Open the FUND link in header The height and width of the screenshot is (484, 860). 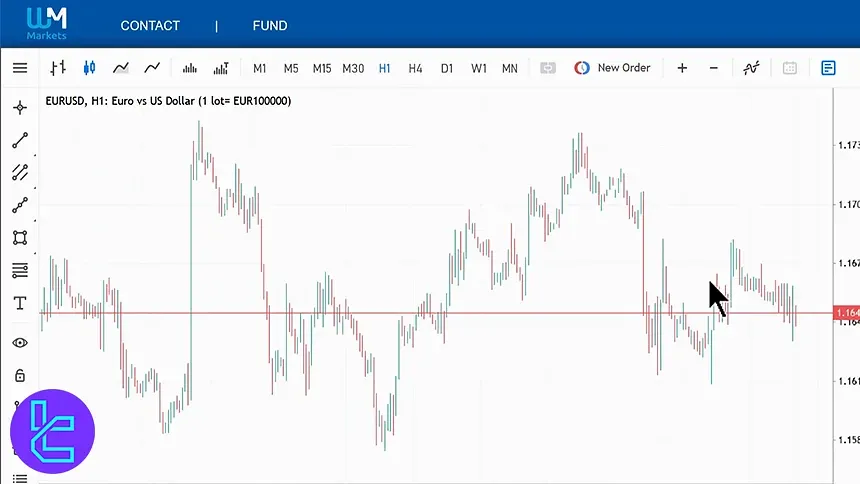(270, 26)
